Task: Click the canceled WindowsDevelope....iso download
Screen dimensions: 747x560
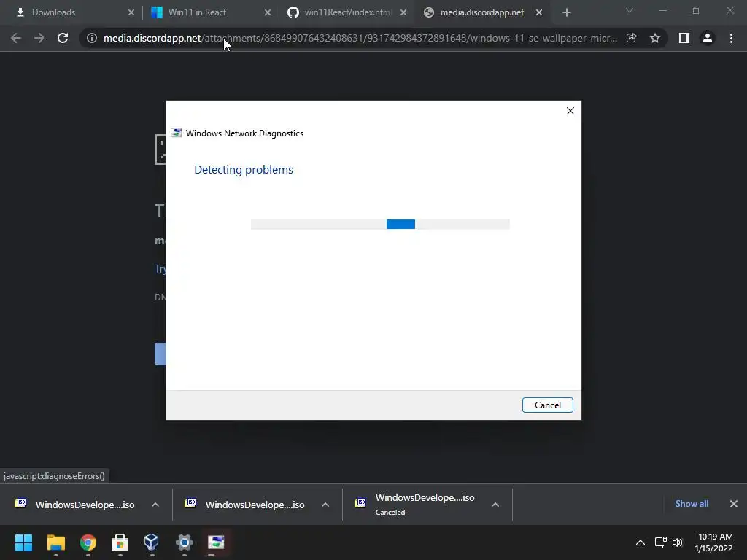Action: [x=425, y=504]
